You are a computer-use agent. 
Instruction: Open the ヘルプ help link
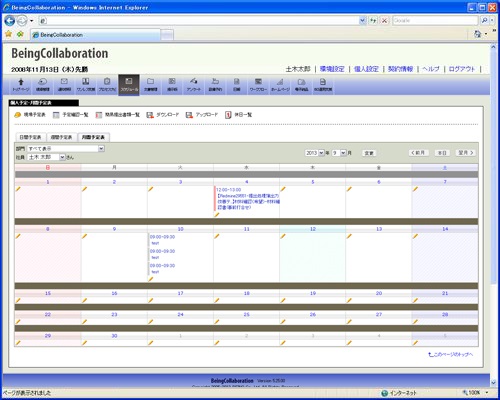[x=431, y=69]
